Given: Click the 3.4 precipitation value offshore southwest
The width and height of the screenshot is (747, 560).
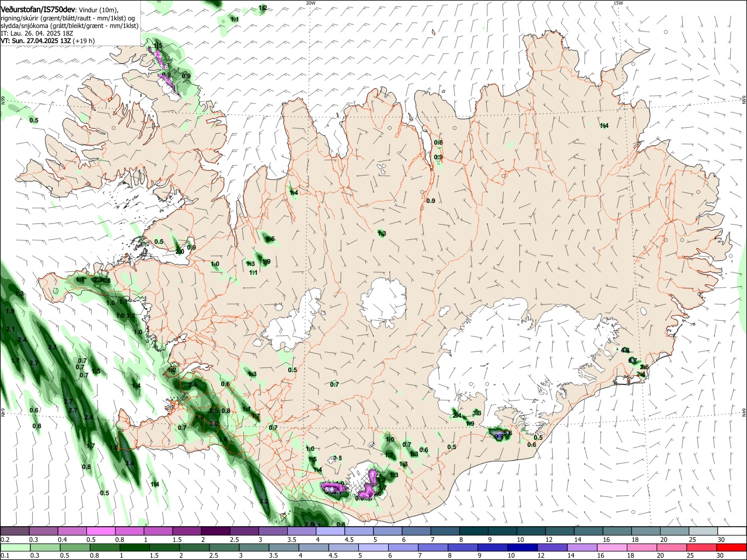Looking at the screenshot, I should [130, 463].
